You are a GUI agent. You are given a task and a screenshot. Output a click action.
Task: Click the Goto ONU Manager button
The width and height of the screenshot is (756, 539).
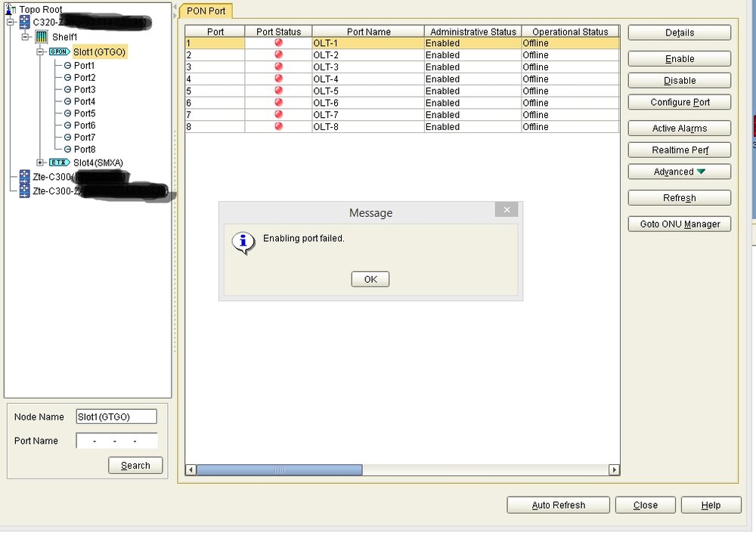point(679,224)
